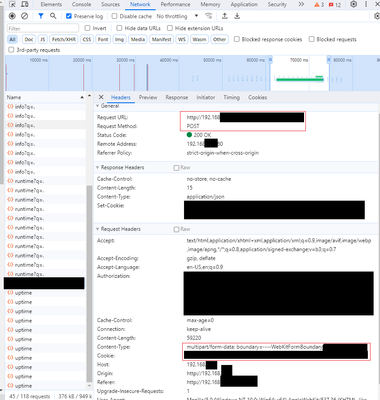Sort requests by Name column

pos(45,97)
